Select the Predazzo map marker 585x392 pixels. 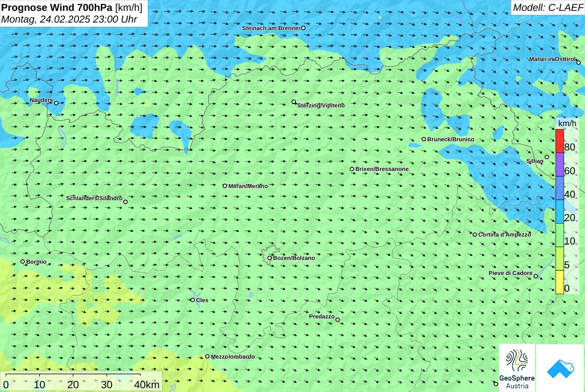tap(338, 320)
